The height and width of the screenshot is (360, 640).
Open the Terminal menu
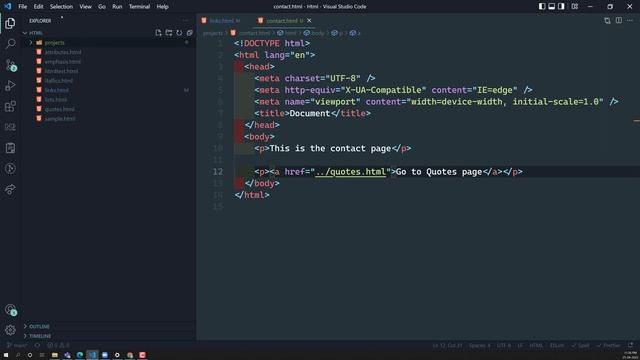pos(139,7)
